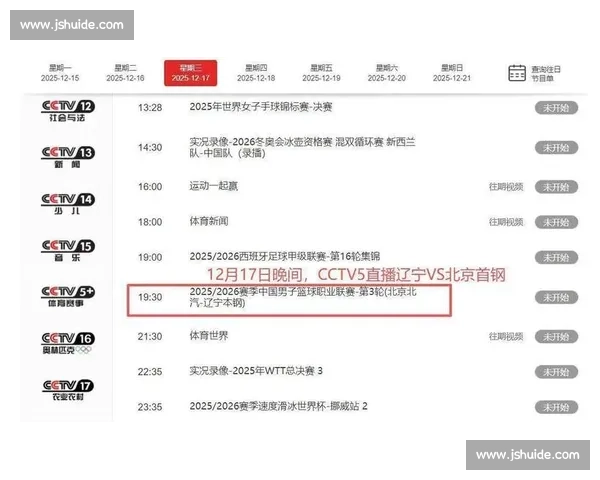This screenshot has width=600, height=480.
Task: Open 往期视频 link for 运动一起赢
Action: [506, 187]
